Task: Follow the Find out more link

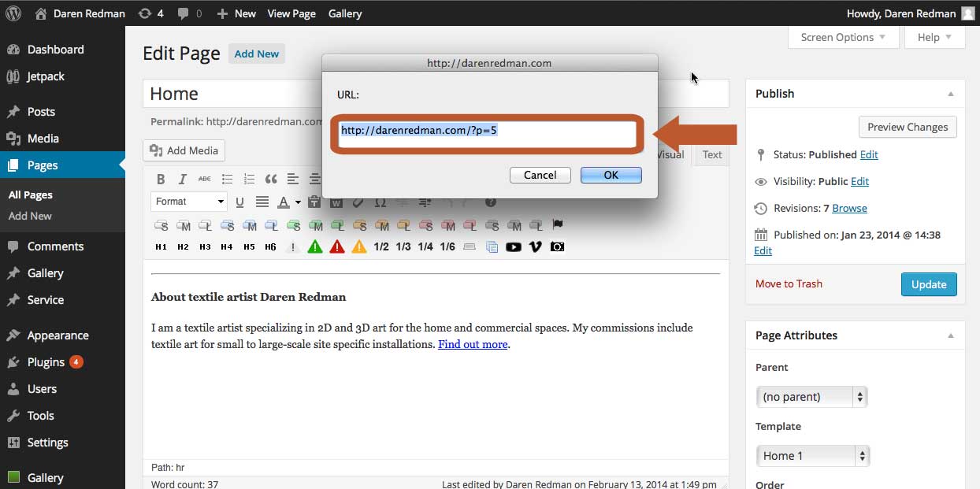Action: click(473, 344)
